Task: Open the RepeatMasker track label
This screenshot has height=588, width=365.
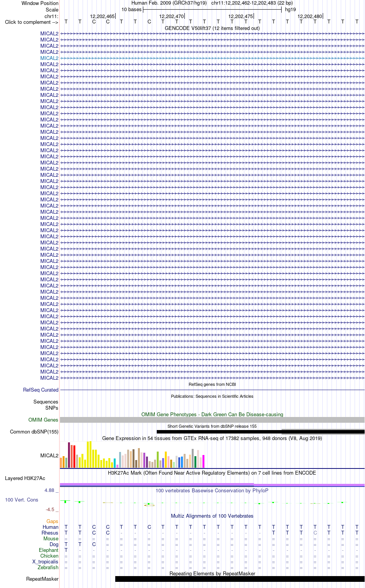Action: click(42, 579)
